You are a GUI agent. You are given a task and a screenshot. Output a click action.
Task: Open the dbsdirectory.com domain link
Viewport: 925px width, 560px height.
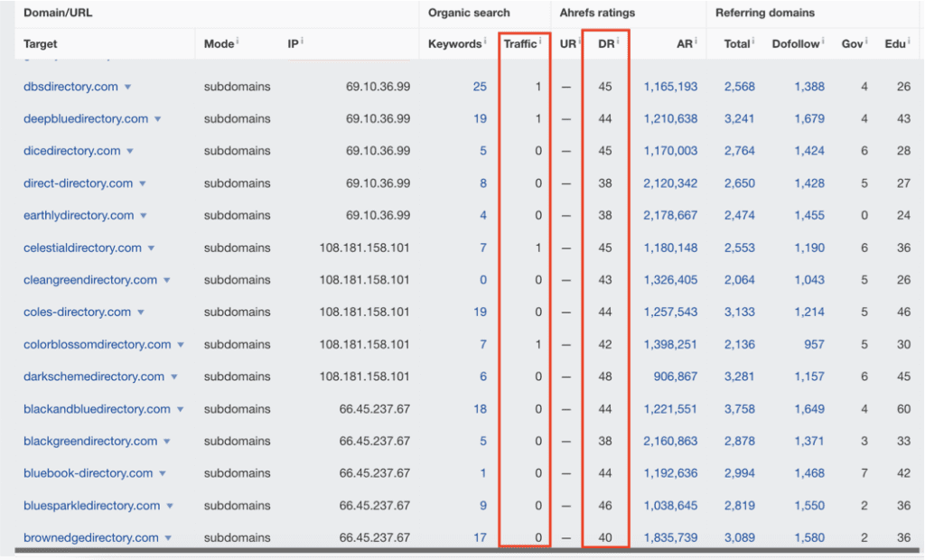(x=70, y=87)
